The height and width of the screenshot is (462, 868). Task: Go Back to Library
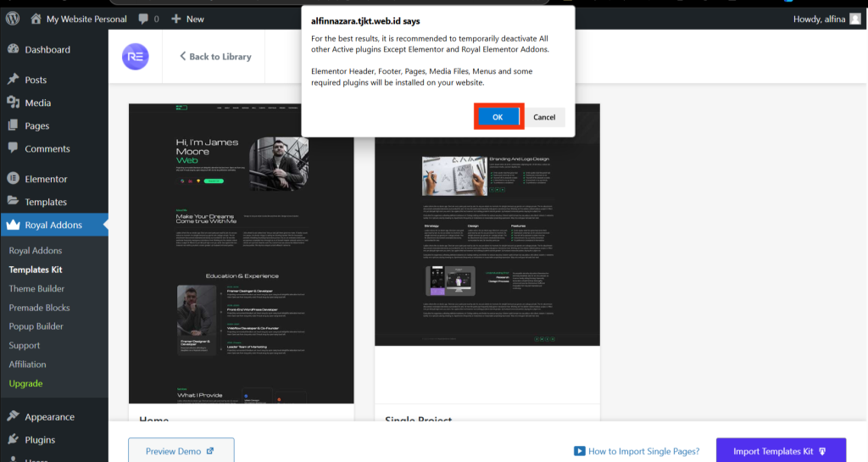(215, 57)
